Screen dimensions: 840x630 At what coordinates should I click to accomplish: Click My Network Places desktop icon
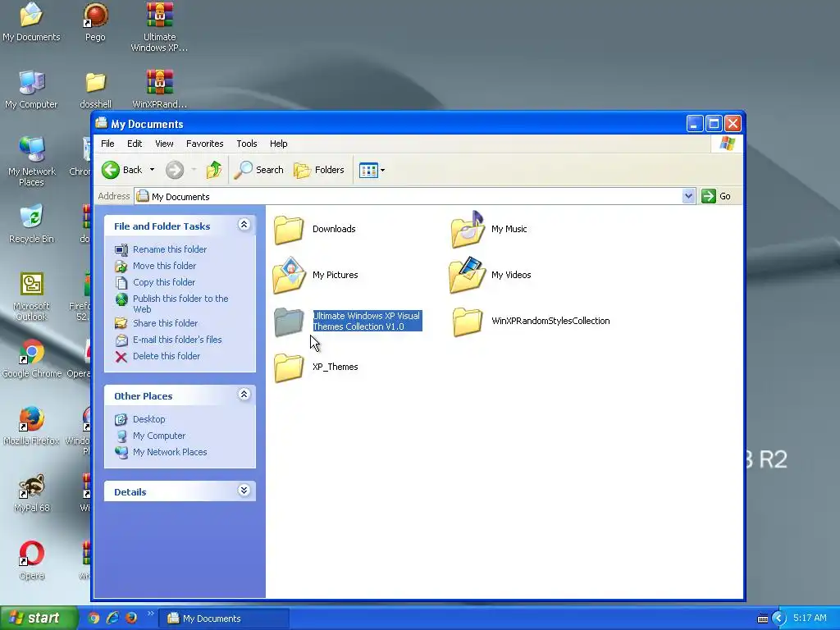pyautogui.click(x=32, y=162)
